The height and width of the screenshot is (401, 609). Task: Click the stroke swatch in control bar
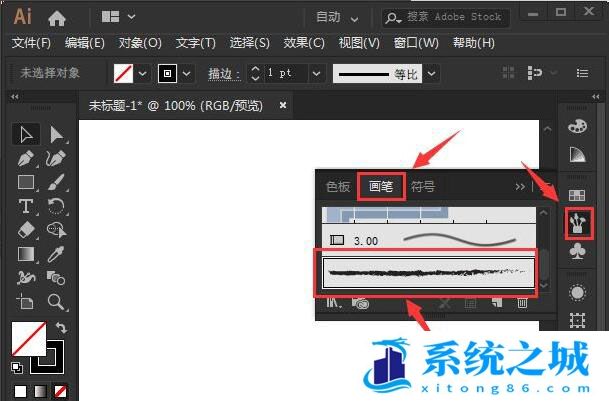coord(167,73)
